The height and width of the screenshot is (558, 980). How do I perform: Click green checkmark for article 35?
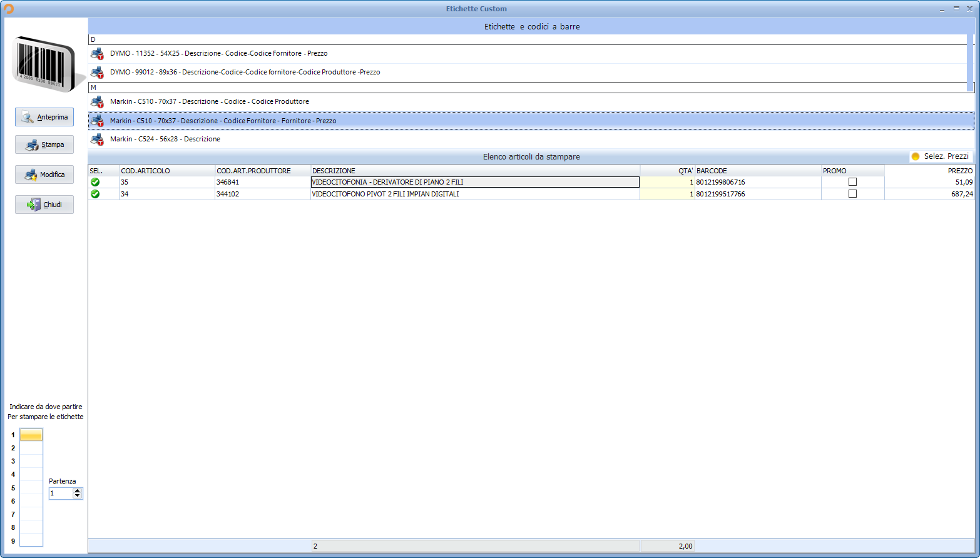(x=95, y=182)
